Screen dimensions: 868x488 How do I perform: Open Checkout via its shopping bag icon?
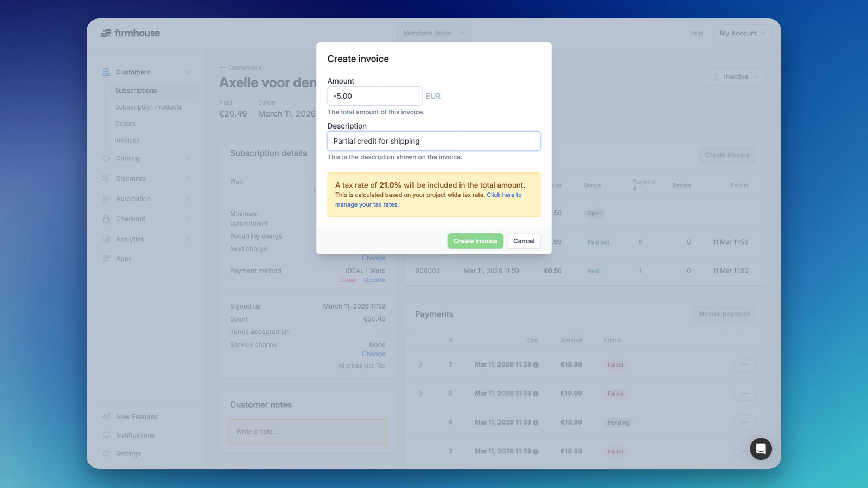106,219
